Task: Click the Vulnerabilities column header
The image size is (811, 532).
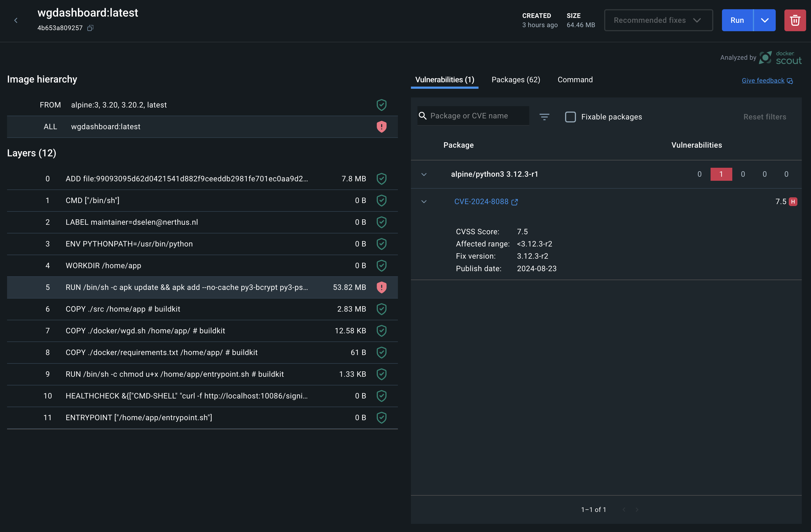Action: pyautogui.click(x=696, y=145)
